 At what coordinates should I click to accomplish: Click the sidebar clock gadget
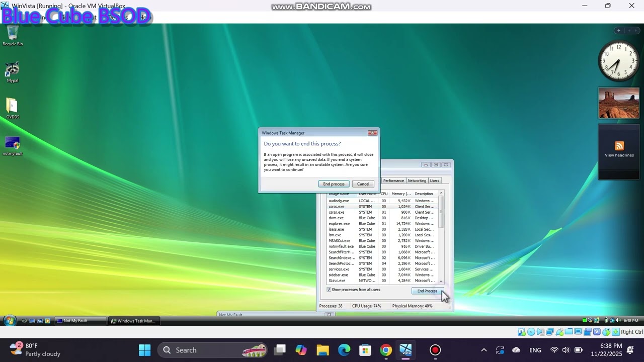618,61
